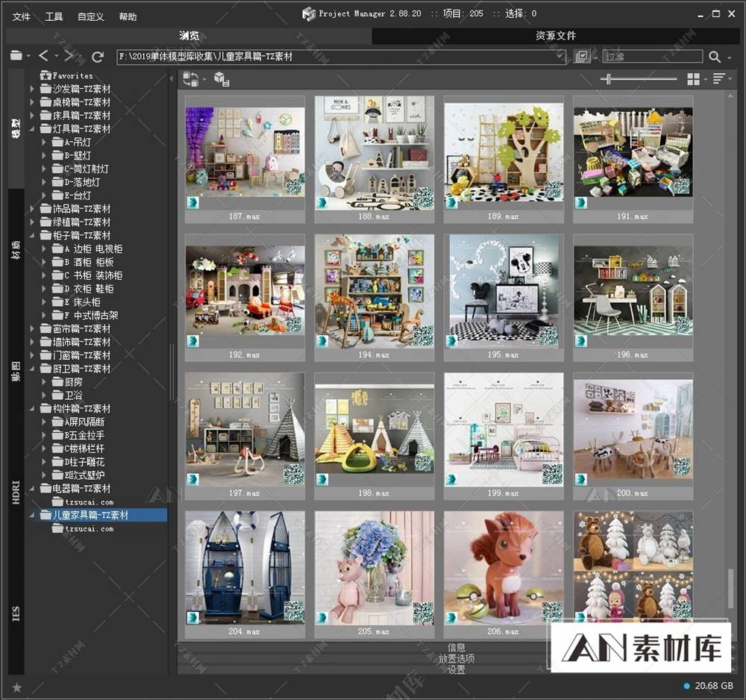Switch to the 浏览 tab

[x=189, y=36]
